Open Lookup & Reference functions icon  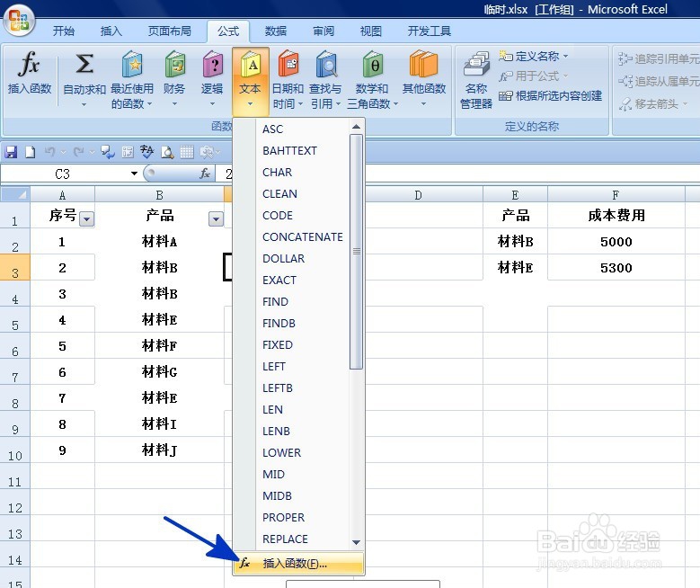pos(326,78)
